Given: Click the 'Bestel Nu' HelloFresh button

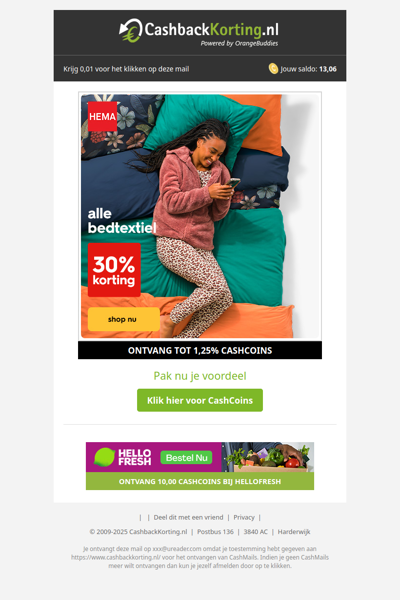Looking at the screenshot, I should click(x=186, y=458).
